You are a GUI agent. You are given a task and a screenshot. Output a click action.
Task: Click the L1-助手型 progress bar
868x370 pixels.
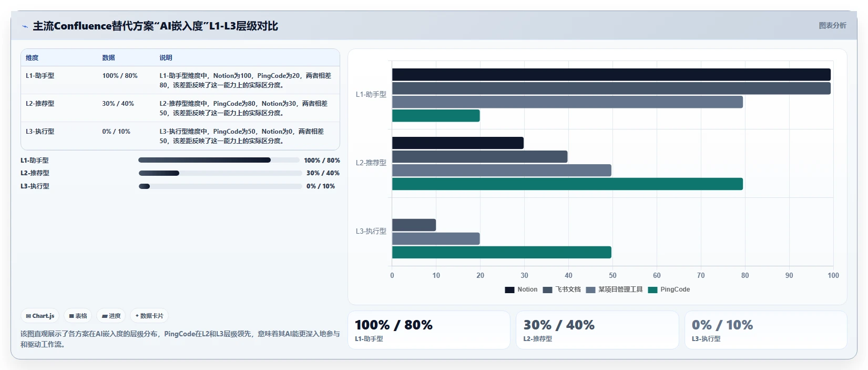(x=219, y=160)
